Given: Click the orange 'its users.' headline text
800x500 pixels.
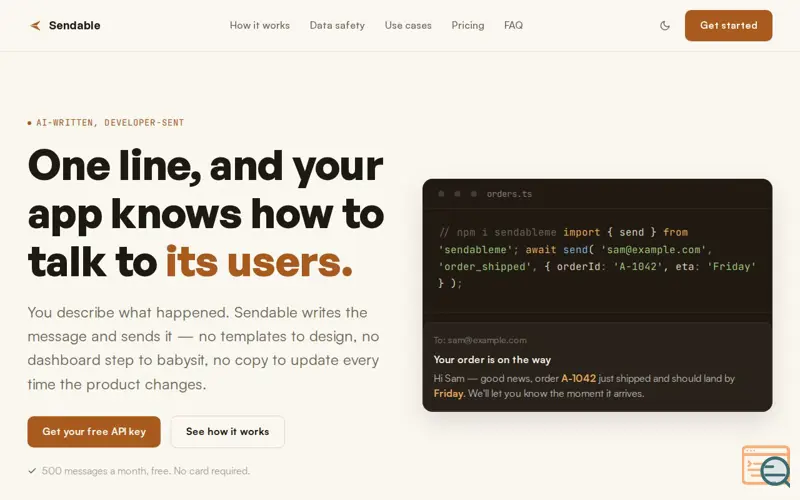Looking at the screenshot, I should point(259,262).
